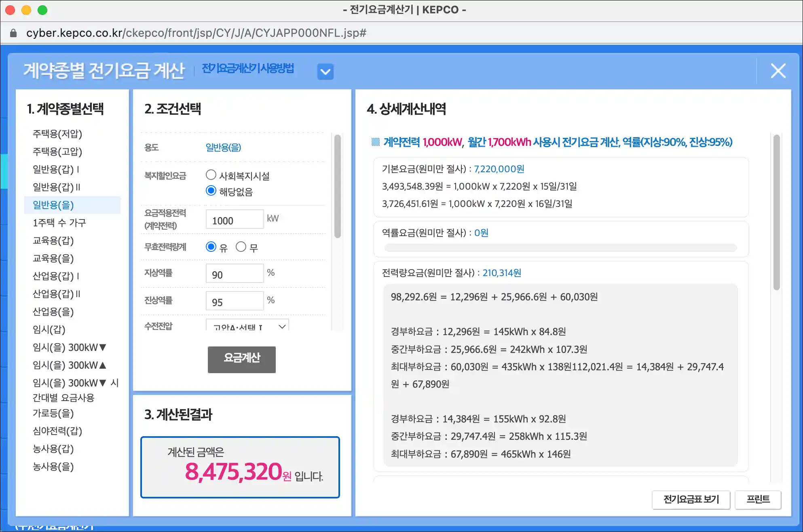Click the 일반용(을) value next to 용도

[x=224, y=147]
